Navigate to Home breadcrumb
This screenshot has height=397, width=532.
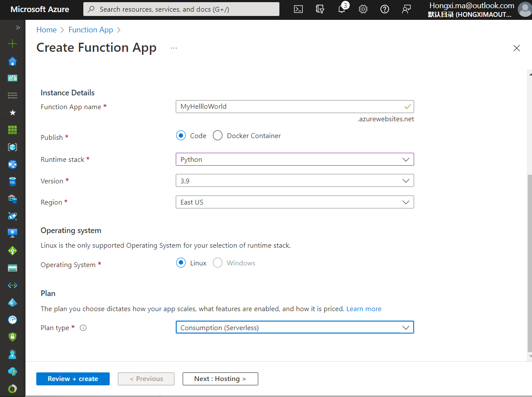pos(46,30)
